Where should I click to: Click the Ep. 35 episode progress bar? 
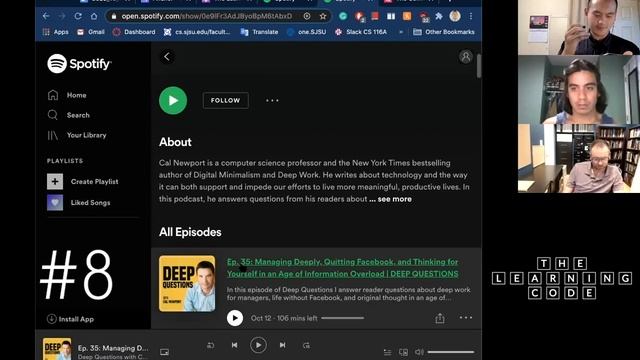coord(343,318)
